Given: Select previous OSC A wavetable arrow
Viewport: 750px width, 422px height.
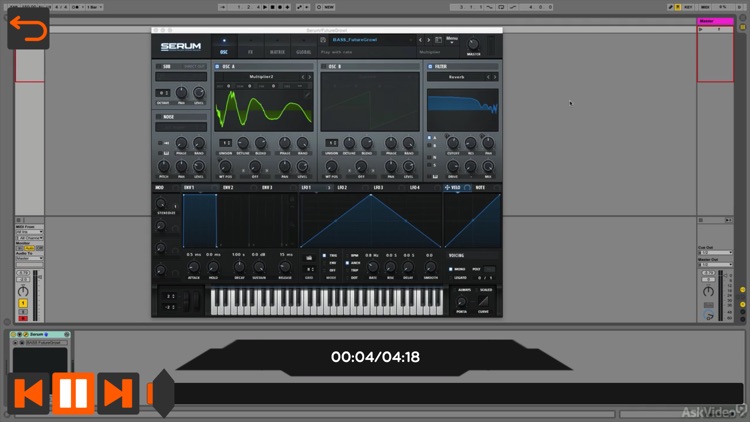Looking at the screenshot, I should coord(303,77).
